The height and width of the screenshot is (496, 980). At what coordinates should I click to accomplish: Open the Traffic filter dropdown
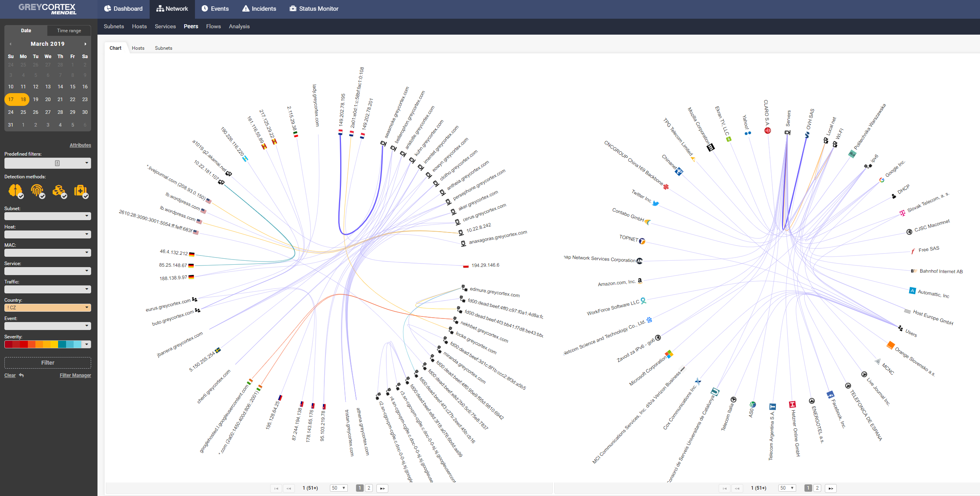pos(48,289)
